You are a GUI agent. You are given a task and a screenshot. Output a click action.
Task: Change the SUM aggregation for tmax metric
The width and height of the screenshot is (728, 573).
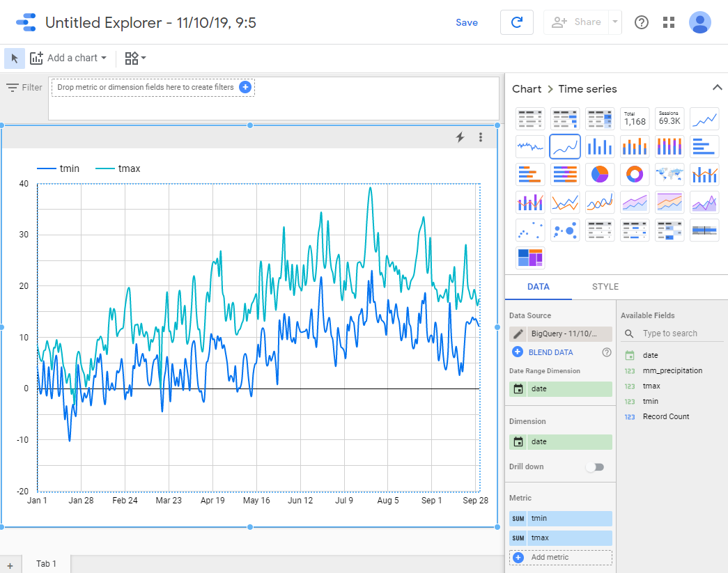coord(518,538)
